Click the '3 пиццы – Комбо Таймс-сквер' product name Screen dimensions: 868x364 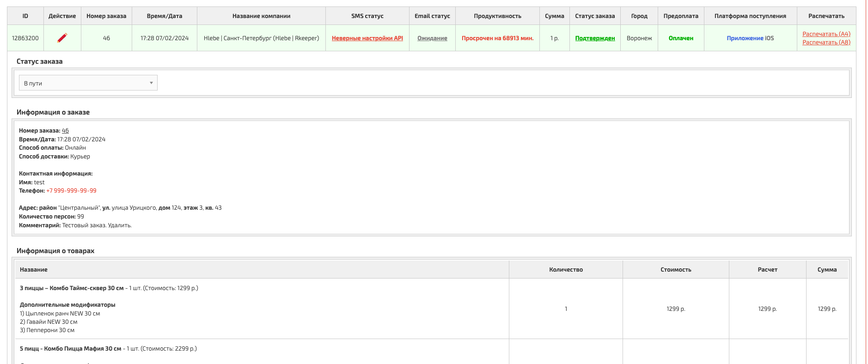(x=72, y=288)
